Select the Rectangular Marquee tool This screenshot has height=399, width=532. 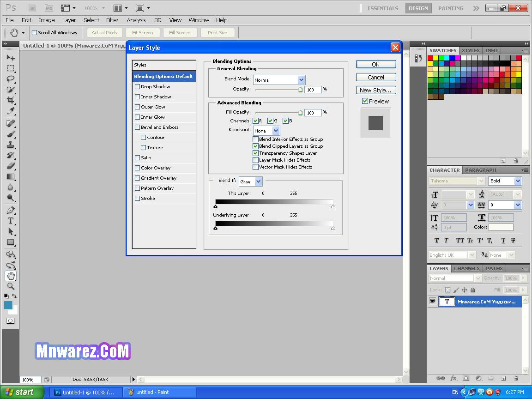coord(11,68)
